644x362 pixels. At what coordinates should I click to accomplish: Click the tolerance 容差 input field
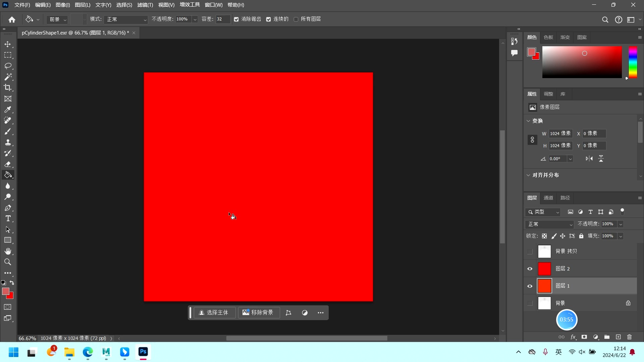[222, 19]
